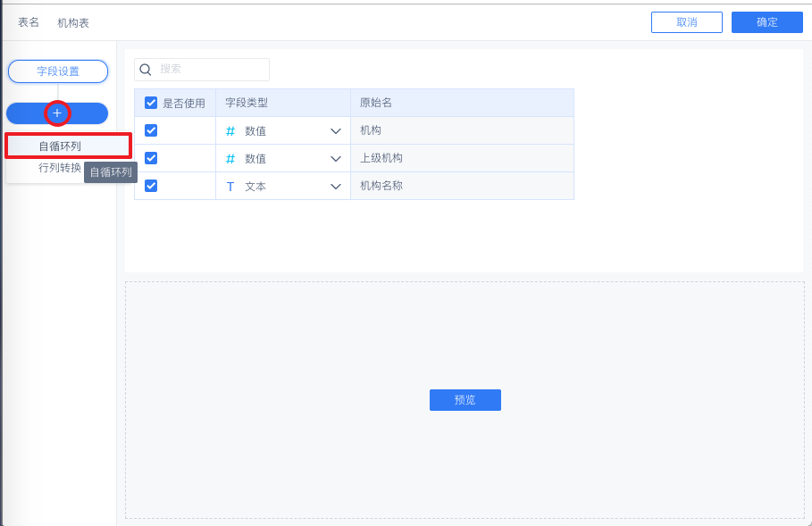The height and width of the screenshot is (526, 812).
Task: Click text type icon in 机构名称 row
Action: (230, 186)
